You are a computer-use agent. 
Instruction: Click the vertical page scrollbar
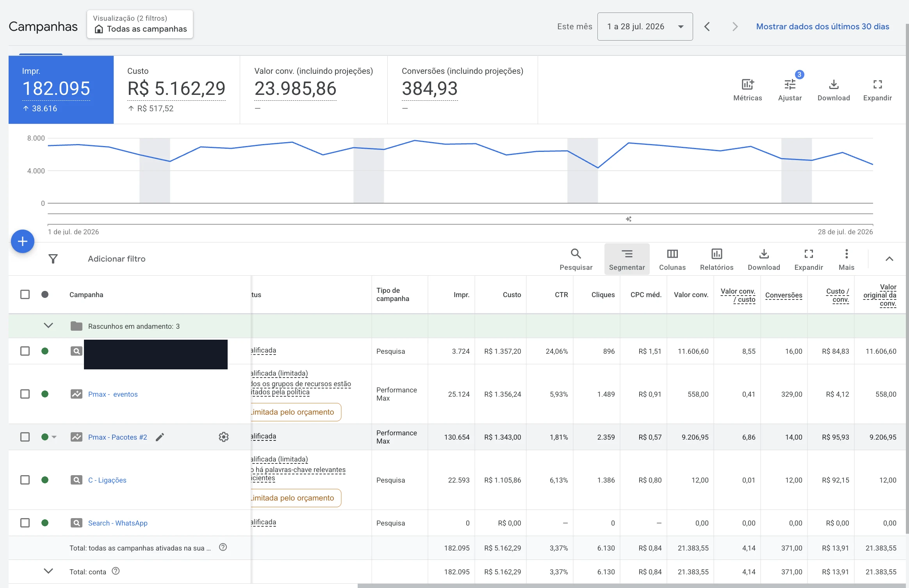(x=907, y=278)
